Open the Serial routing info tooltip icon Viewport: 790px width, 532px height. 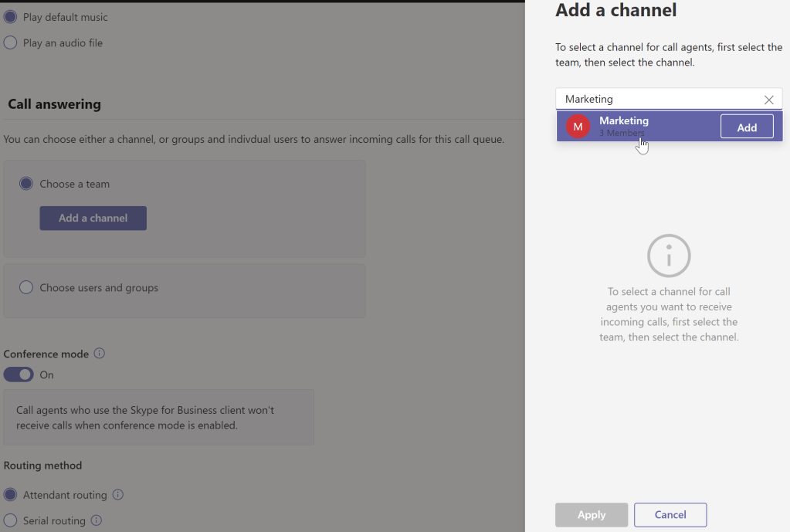(97, 520)
